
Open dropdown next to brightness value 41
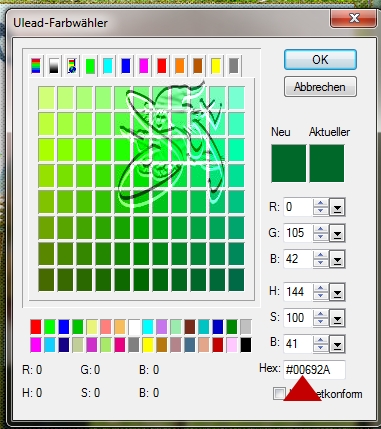tap(337, 344)
